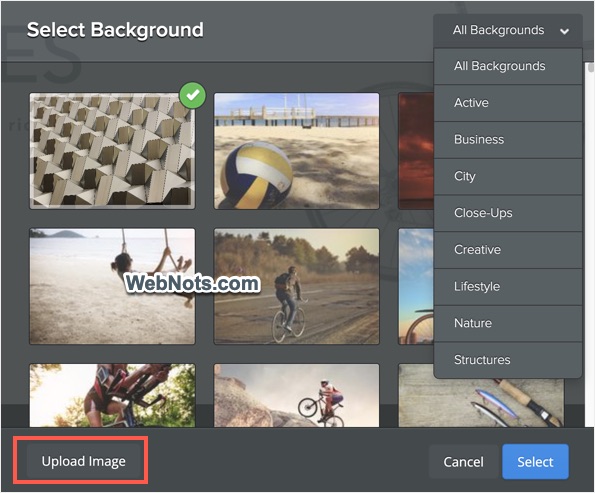Select the Lifestyle category
This screenshot has width=595, height=493.
[x=508, y=287]
